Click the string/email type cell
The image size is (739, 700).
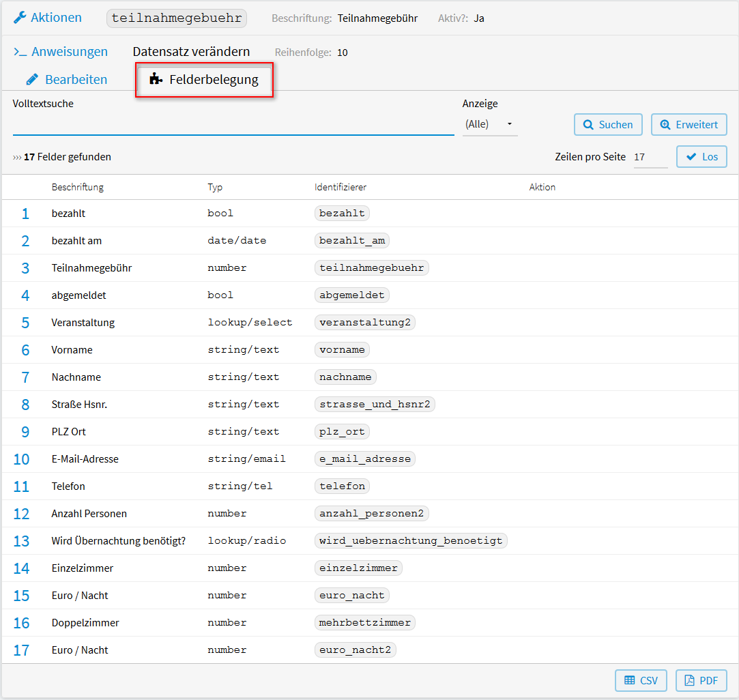(x=246, y=459)
